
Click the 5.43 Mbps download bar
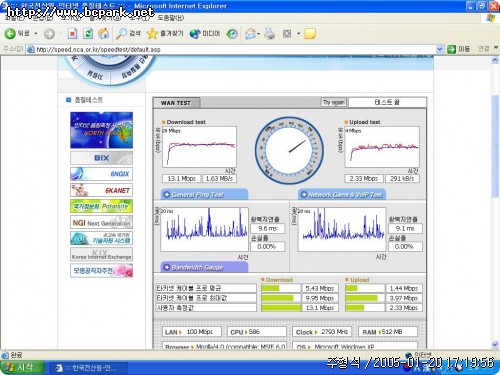tap(281, 288)
